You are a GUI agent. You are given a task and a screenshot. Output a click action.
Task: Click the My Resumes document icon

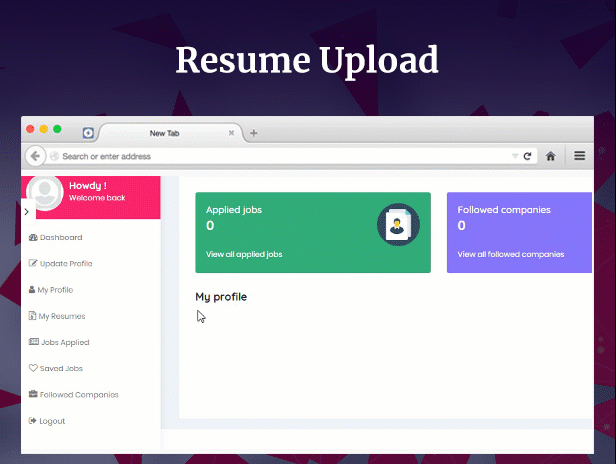pyautogui.click(x=32, y=315)
